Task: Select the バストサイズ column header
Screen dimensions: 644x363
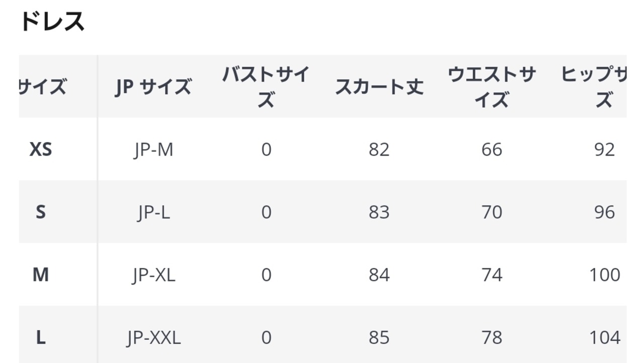Action: tap(266, 87)
